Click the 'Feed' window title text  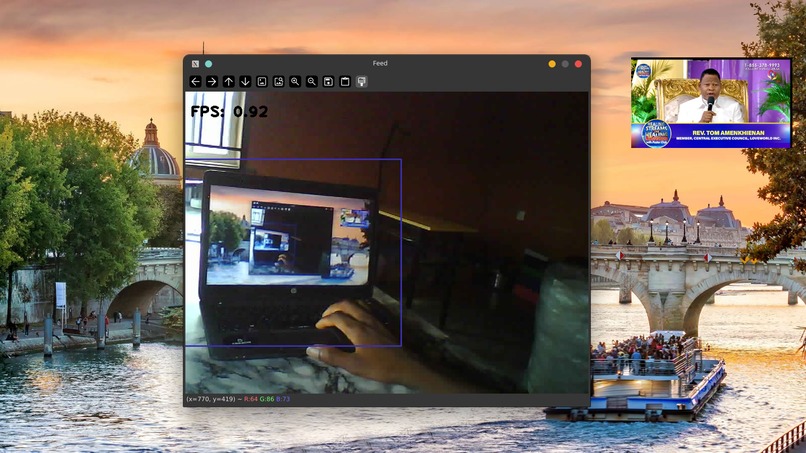pos(380,63)
